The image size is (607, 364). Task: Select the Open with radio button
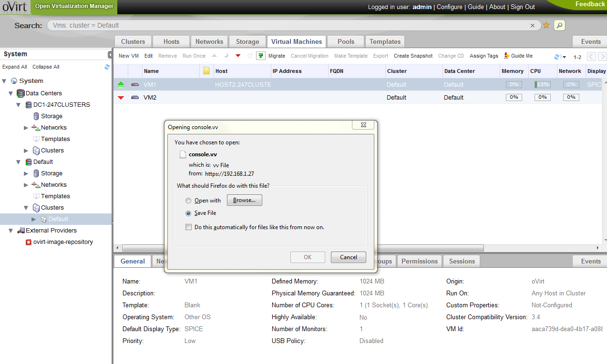click(x=188, y=201)
